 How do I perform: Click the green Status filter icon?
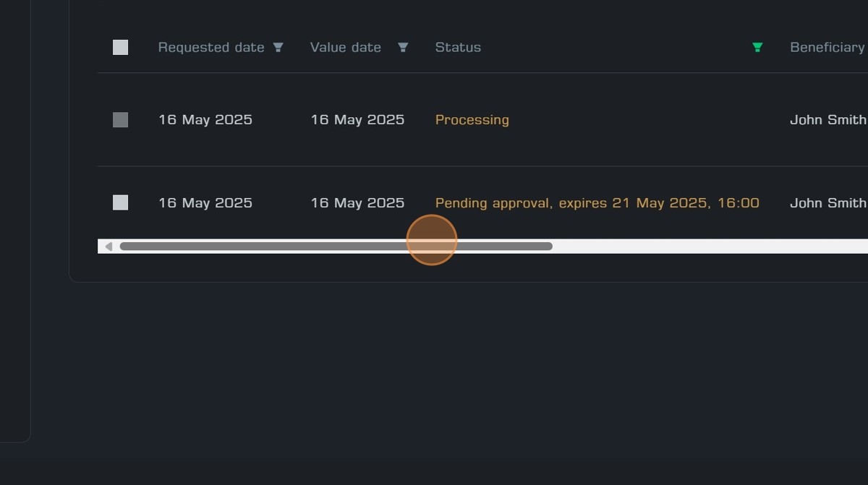point(757,48)
